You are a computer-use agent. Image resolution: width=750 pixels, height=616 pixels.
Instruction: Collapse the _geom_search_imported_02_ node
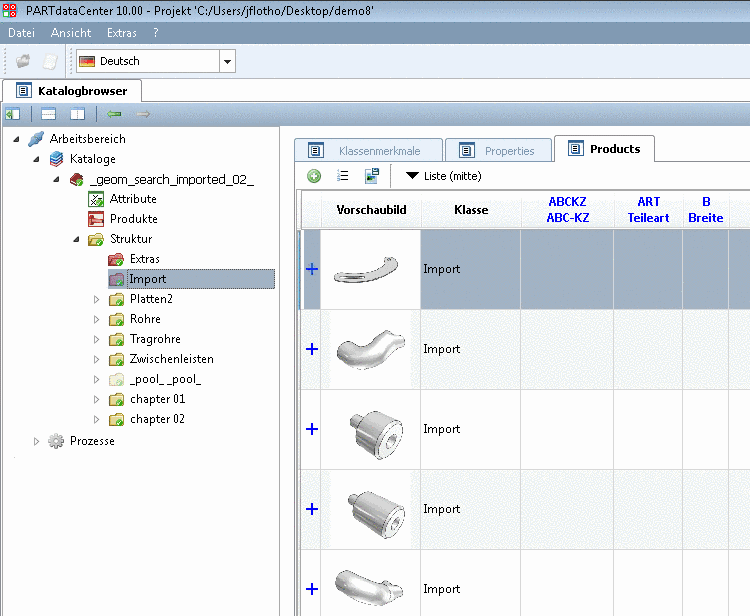(x=56, y=180)
